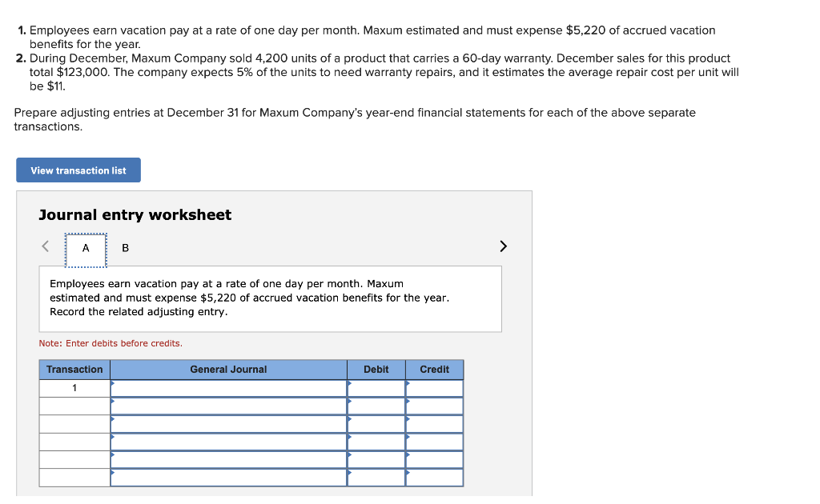
Task: Click the right navigation chevron
Action: [503, 246]
